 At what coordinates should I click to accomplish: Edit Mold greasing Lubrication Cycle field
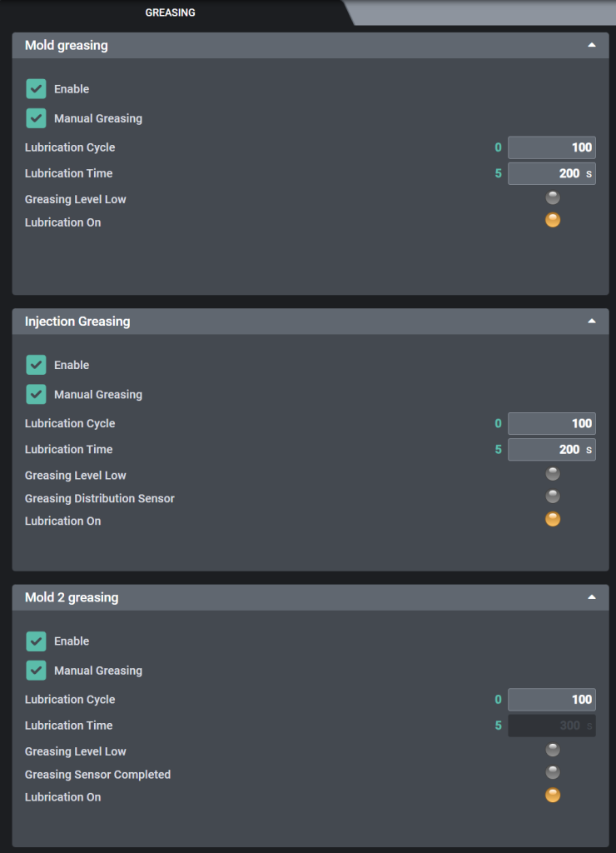(551, 147)
